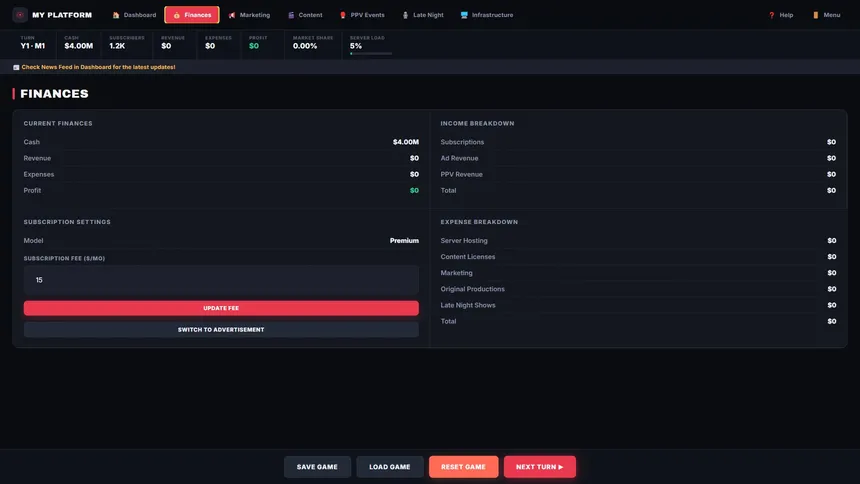Open the Menu

click(827, 15)
